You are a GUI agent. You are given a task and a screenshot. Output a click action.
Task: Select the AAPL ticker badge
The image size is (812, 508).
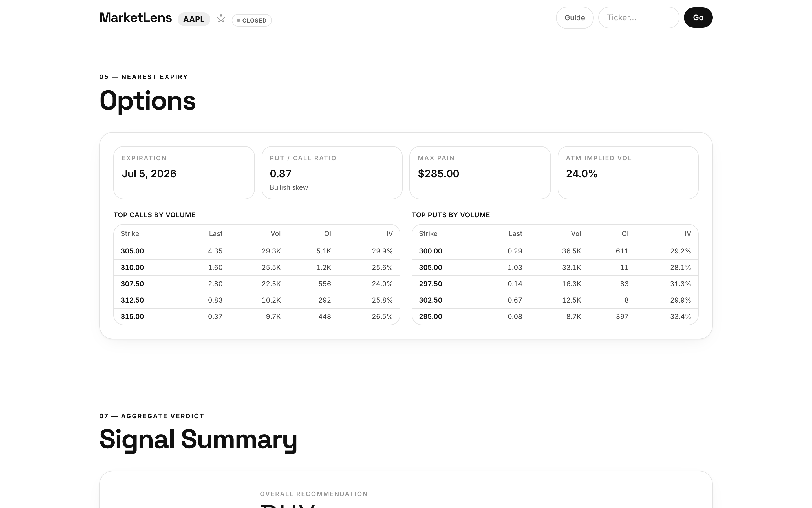[194, 19]
